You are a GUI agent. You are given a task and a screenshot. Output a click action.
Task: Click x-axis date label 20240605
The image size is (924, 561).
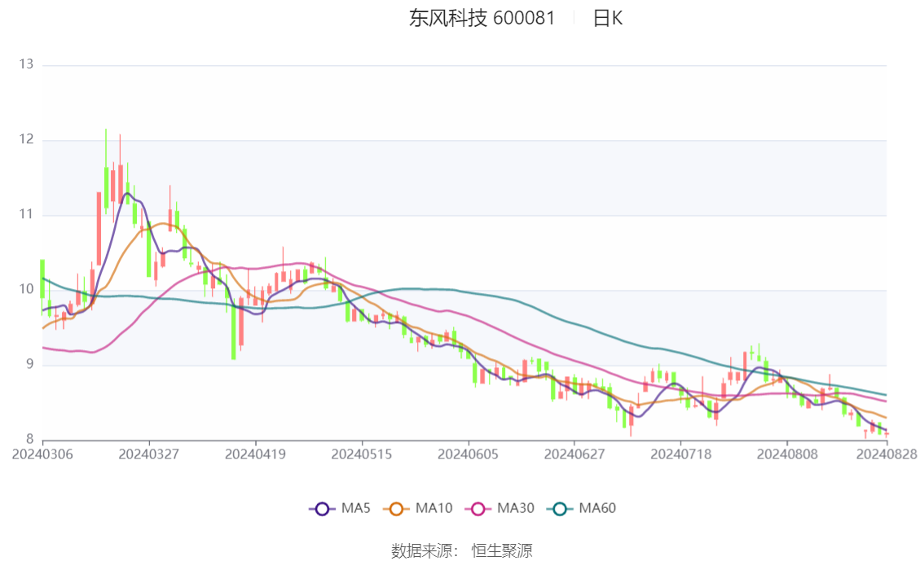pos(468,454)
